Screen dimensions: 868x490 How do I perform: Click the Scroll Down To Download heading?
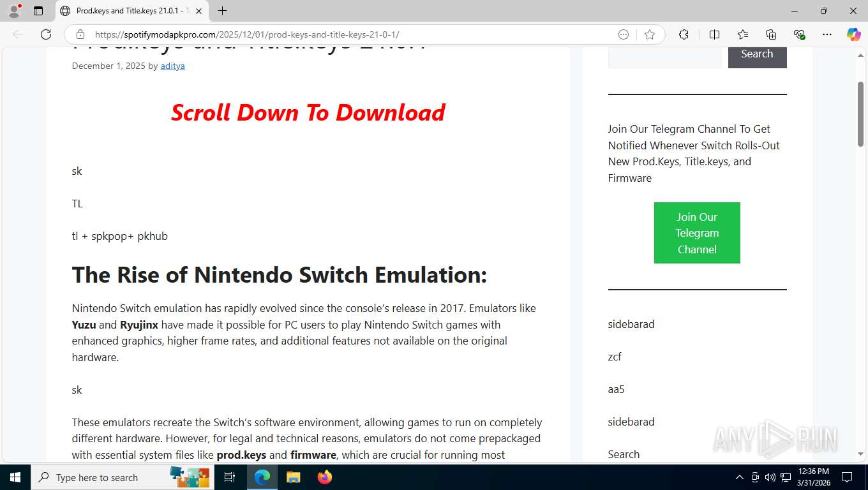tap(308, 113)
